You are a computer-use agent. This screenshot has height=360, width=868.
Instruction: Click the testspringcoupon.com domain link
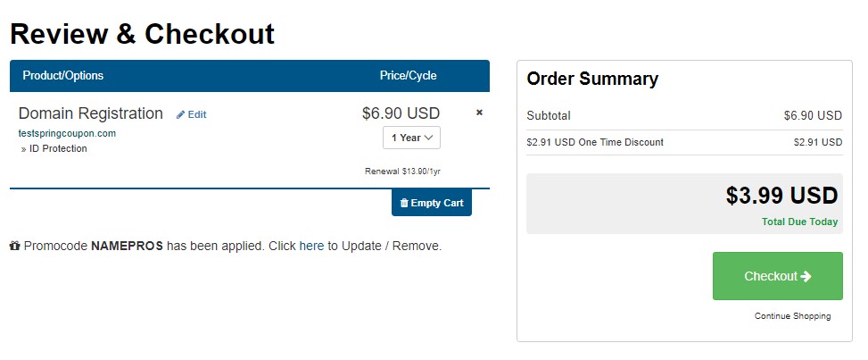(67, 134)
